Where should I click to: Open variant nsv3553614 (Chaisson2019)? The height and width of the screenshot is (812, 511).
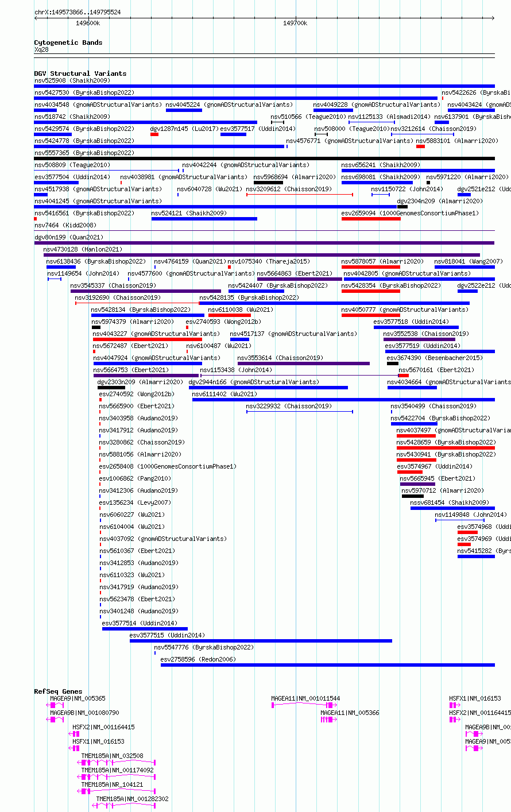[280, 358]
